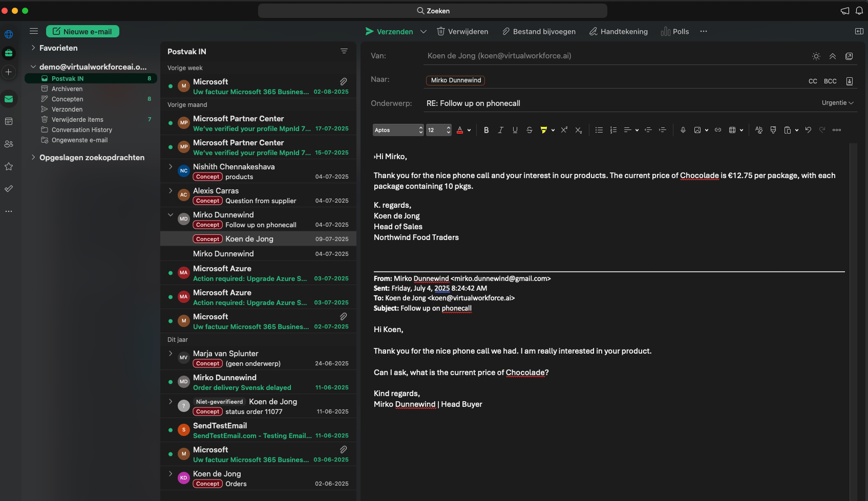The width and height of the screenshot is (868, 501).
Task: Open the send options arrow beside Verzenden
Action: [x=424, y=31]
